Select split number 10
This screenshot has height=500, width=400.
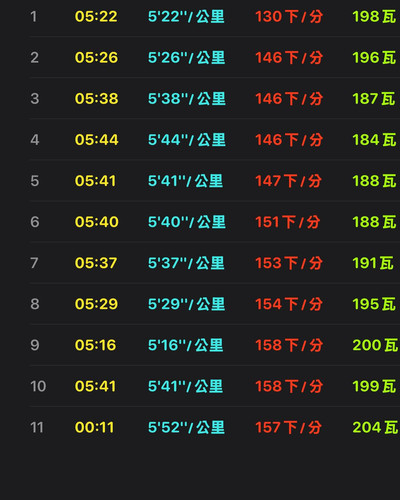click(x=38, y=386)
